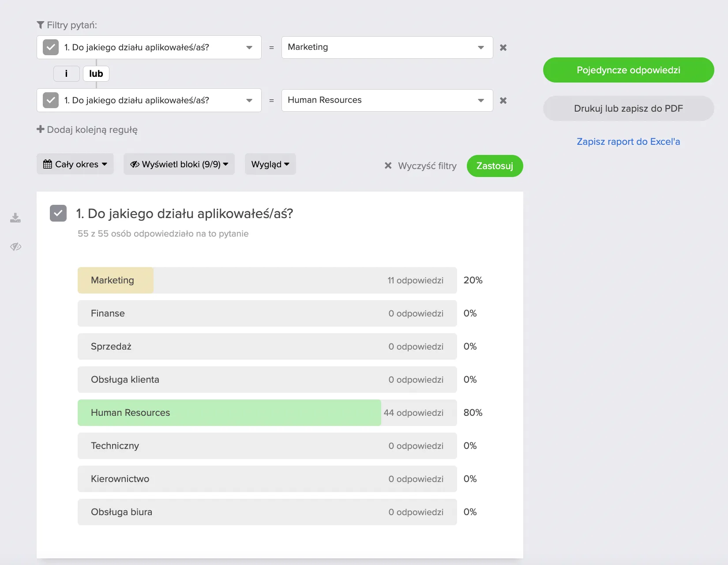Image resolution: width=728 pixels, height=565 pixels.
Task: Click the Sprzedaż answer row
Action: click(267, 347)
